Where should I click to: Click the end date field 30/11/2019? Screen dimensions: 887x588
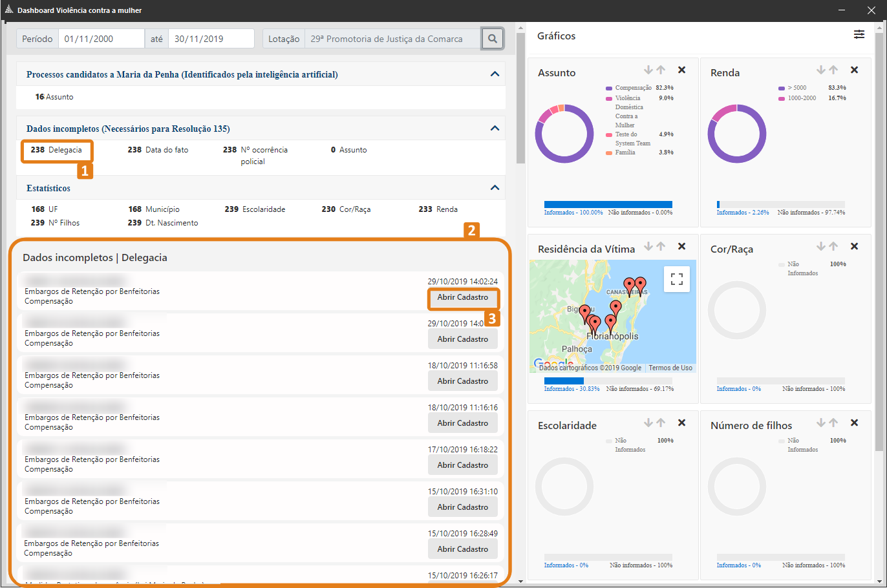coord(211,39)
